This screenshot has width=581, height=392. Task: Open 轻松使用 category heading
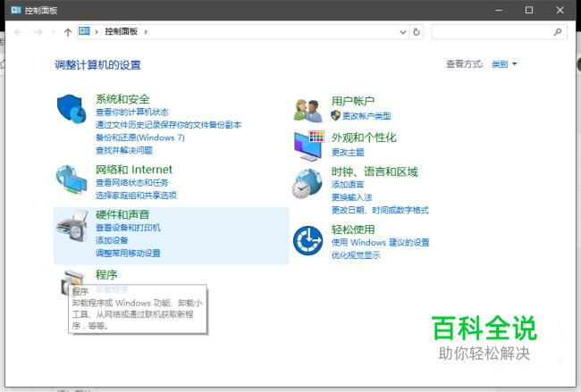point(353,229)
